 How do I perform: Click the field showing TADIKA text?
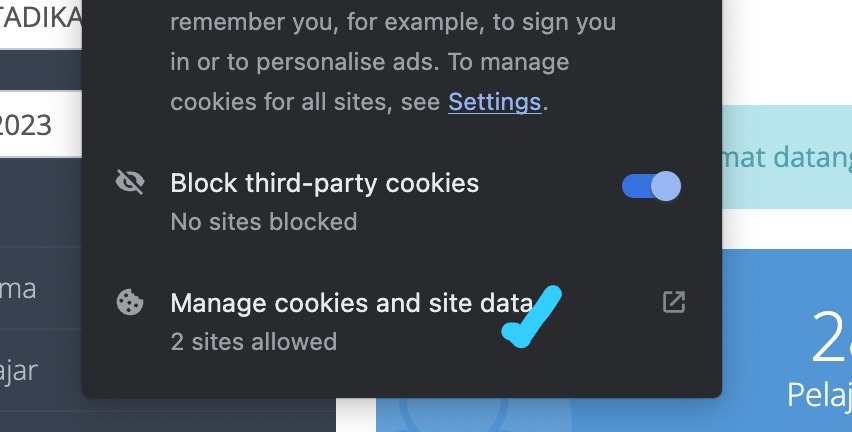tap(41, 22)
